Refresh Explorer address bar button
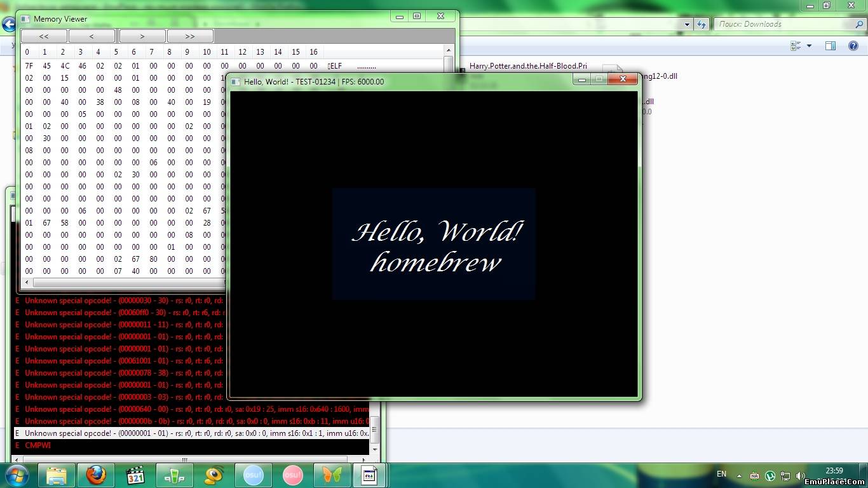This screenshot has width=868, height=488. 701,24
